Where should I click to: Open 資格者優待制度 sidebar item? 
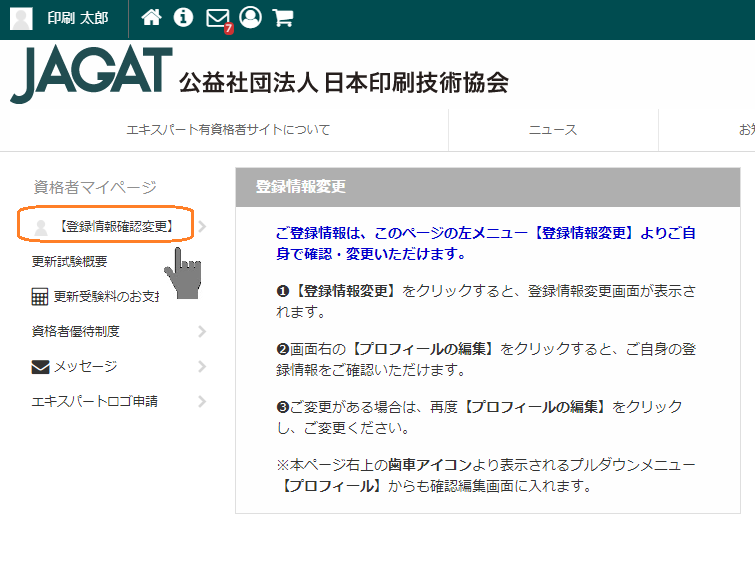pos(76,331)
